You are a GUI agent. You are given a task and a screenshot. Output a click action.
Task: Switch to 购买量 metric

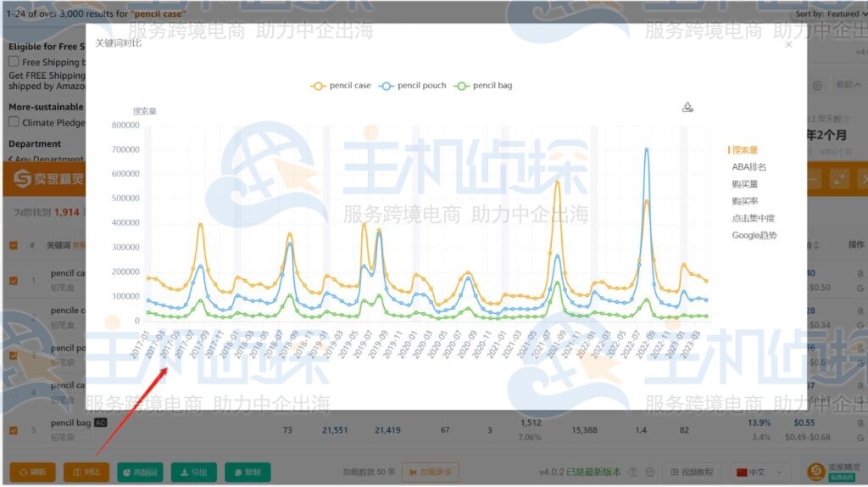[744, 184]
